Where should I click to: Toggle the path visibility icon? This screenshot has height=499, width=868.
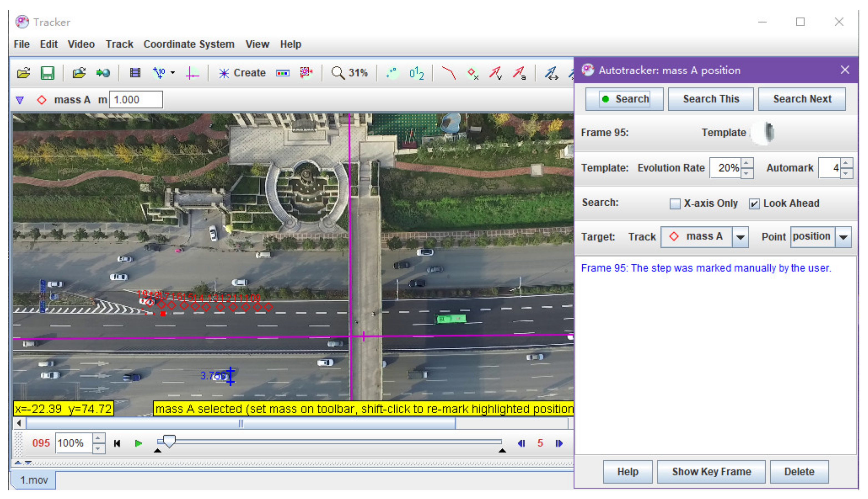[x=449, y=73]
